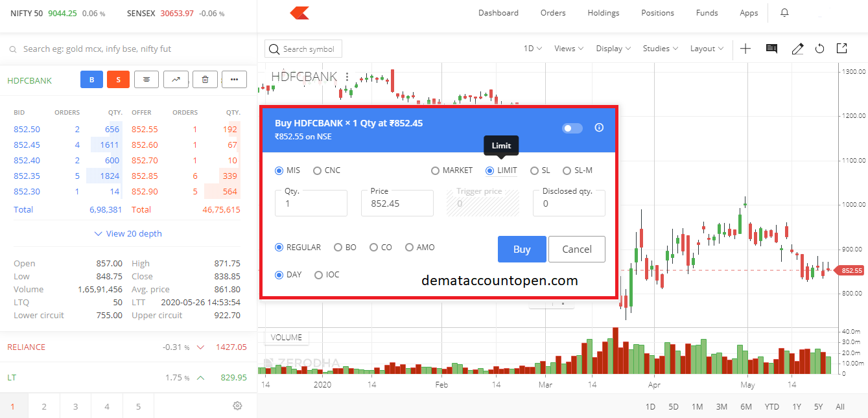Screen dimensions: 868x418
Task: Click the B buy button for HDFCBANK
Action: 91,80
